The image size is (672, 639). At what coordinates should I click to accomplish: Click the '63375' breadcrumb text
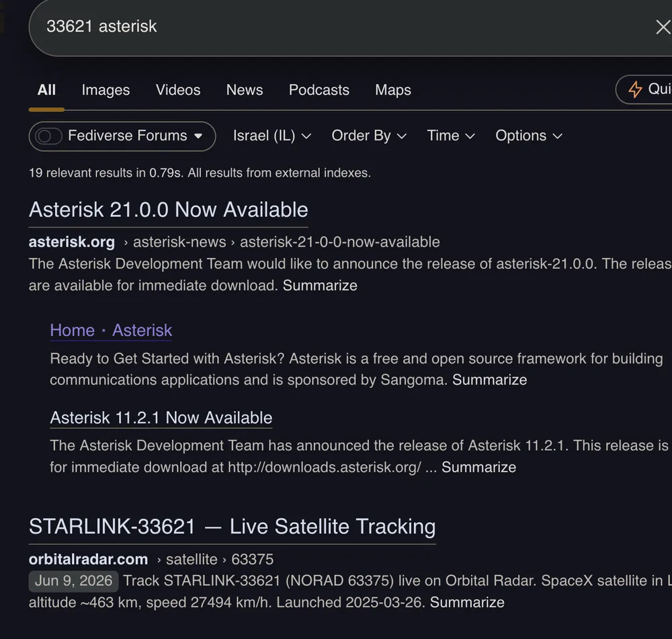(253, 559)
